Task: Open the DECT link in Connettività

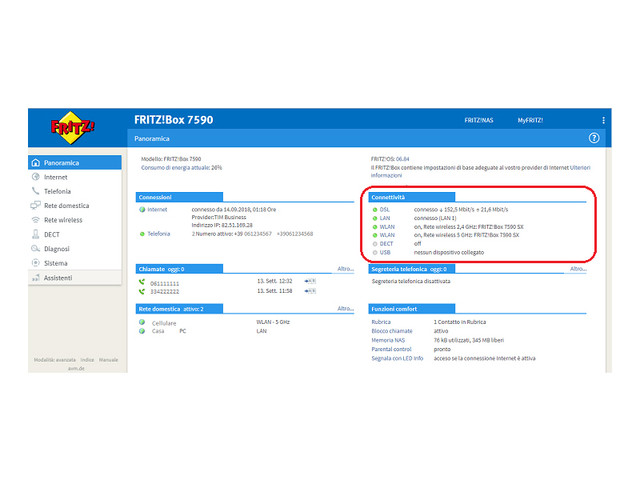Action: [x=386, y=244]
